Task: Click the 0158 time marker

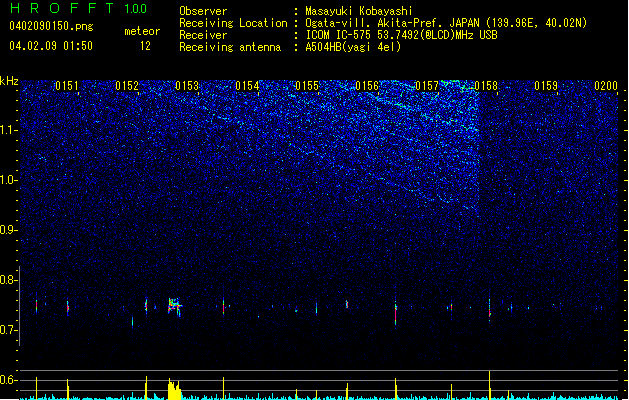Action: click(486, 86)
